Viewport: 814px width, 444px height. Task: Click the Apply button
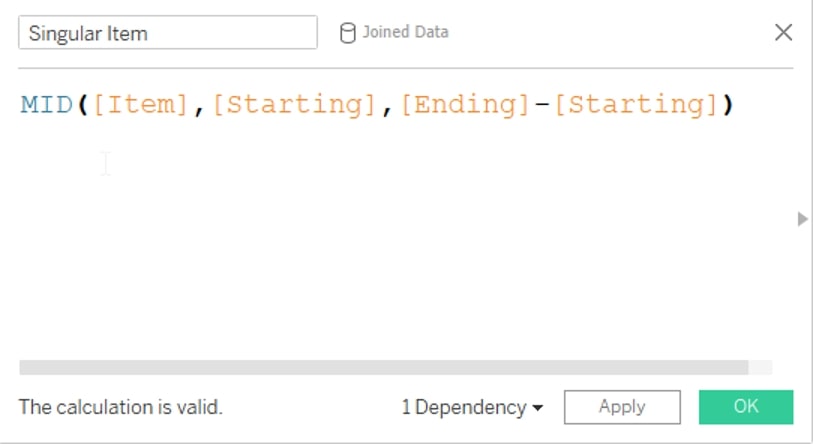(622, 407)
